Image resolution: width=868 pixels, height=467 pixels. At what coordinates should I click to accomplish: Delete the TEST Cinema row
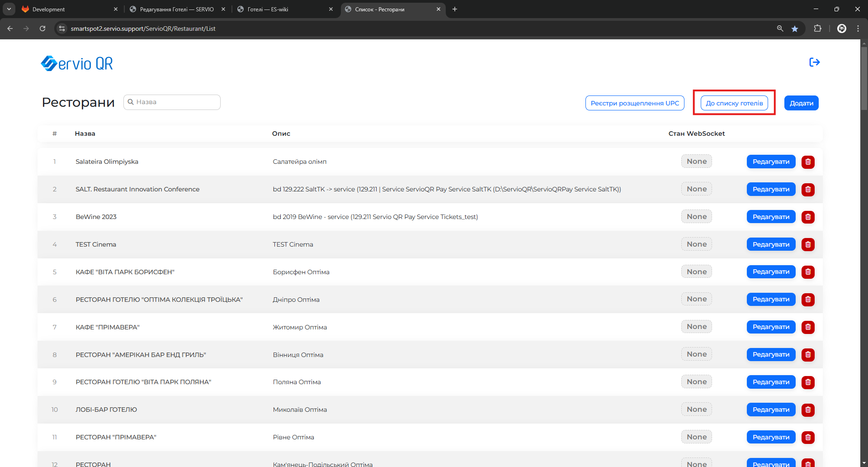point(808,245)
